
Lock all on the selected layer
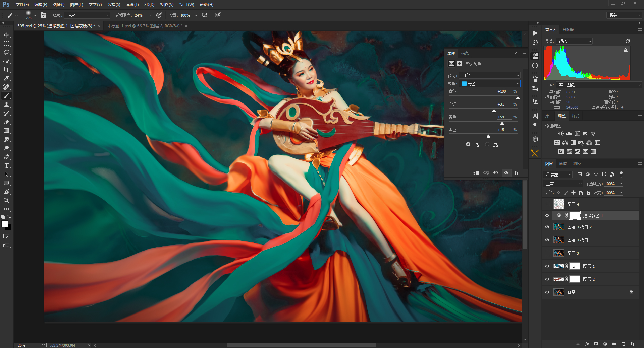tap(588, 193)
